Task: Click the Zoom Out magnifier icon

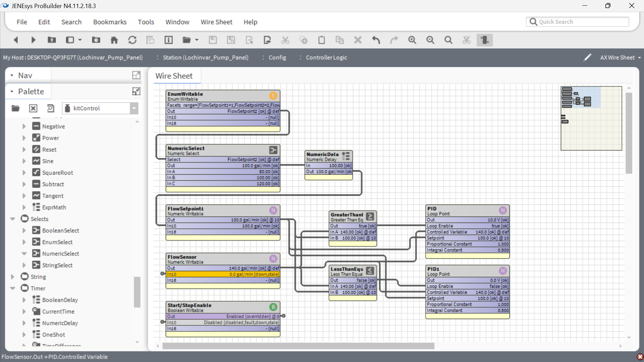Action: (430, 40)
